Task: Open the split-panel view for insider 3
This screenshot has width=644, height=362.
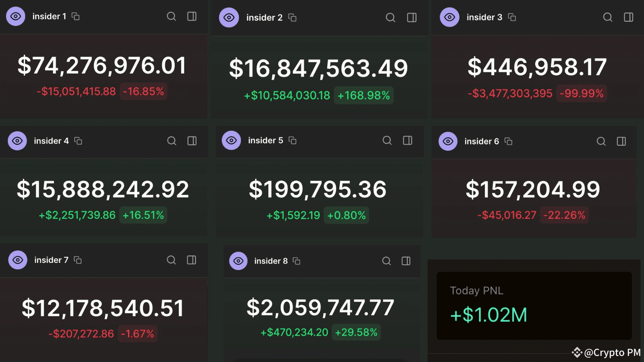Action: [628, 17]
